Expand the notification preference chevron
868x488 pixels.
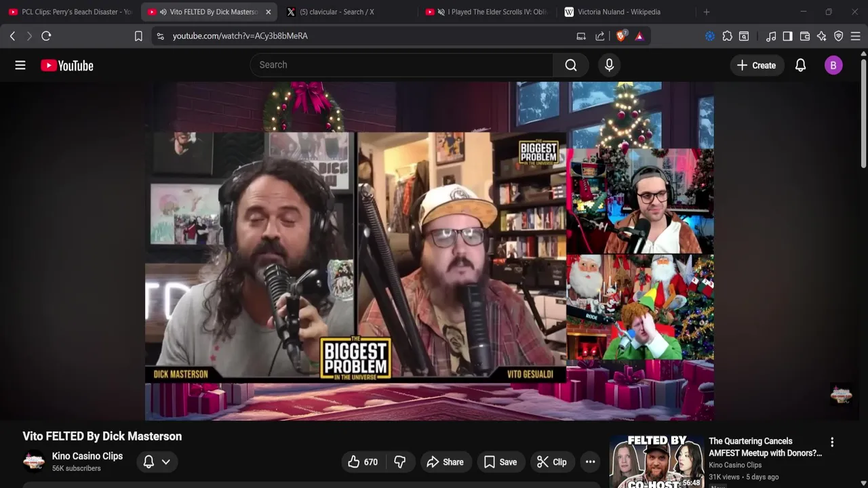[x=165, y=462]
